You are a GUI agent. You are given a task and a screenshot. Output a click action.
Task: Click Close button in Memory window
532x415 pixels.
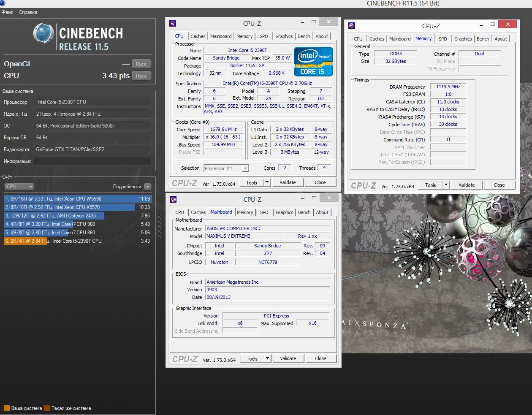(x=499, y=185)
